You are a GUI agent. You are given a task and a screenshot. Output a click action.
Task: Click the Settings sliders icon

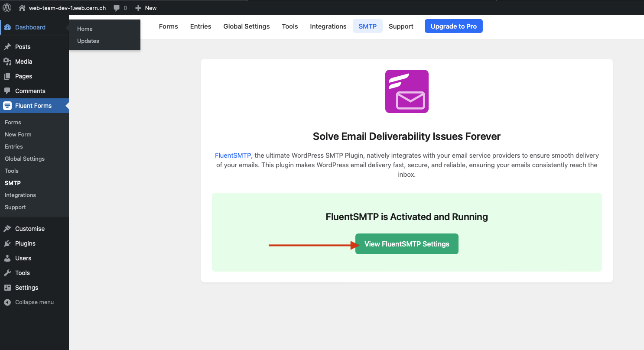[7, 288]
